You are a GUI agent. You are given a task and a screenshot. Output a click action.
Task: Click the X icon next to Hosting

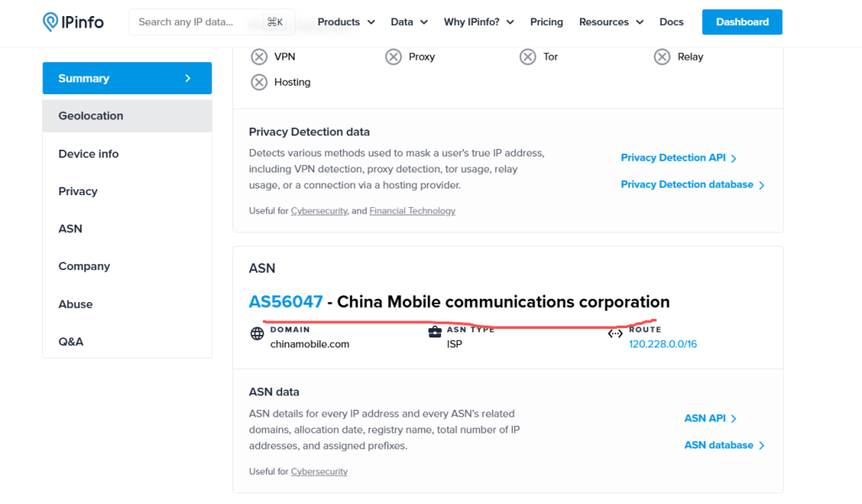259,82
